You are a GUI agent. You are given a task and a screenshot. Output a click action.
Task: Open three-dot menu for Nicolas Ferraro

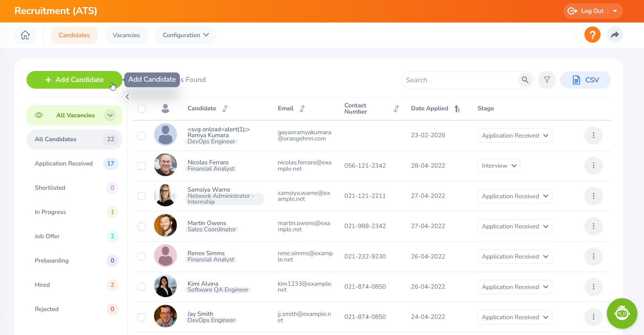593,166
